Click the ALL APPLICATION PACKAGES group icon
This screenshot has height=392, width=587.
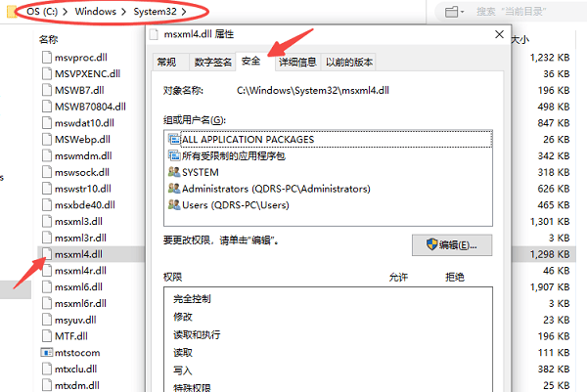pyautogui.click(x=174, y=140)
